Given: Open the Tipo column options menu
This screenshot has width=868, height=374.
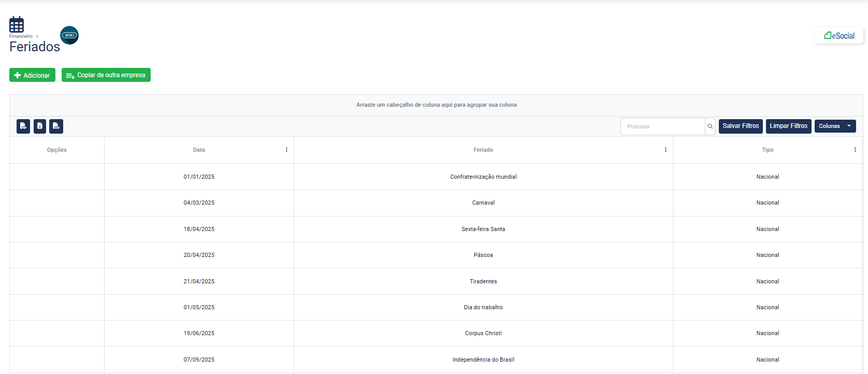Looking at the screenshot, I should click(x=855, y=150).
